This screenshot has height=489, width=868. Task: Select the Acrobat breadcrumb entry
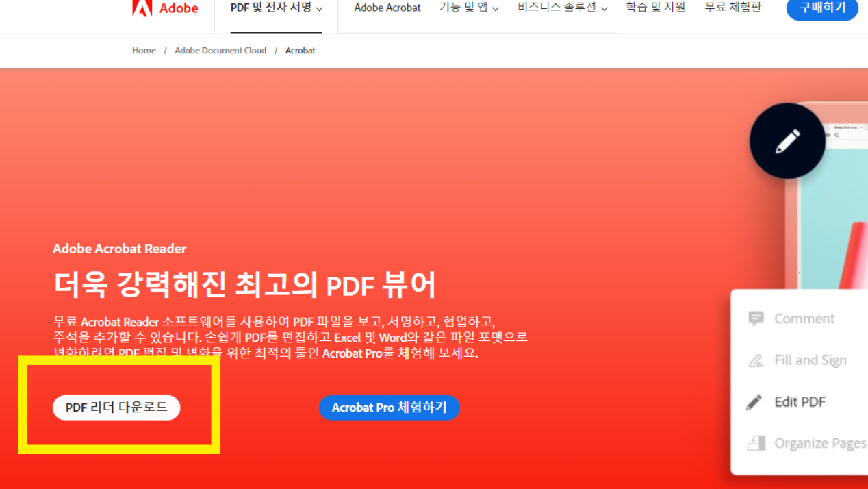click(300, 50)
